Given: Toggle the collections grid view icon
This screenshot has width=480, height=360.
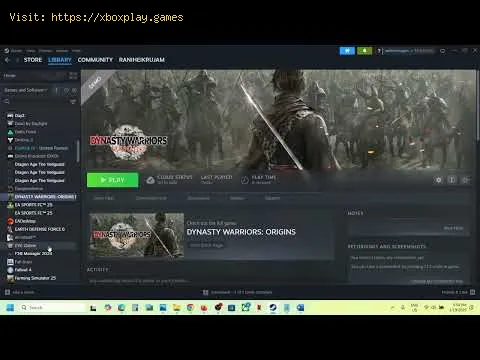Looking at the screenshot, I should (73, 76).
